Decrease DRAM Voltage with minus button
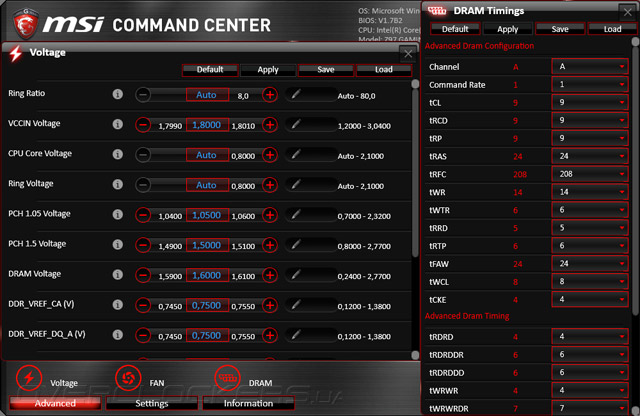This screenshot has height=416, width=640. tap(143, 276)
